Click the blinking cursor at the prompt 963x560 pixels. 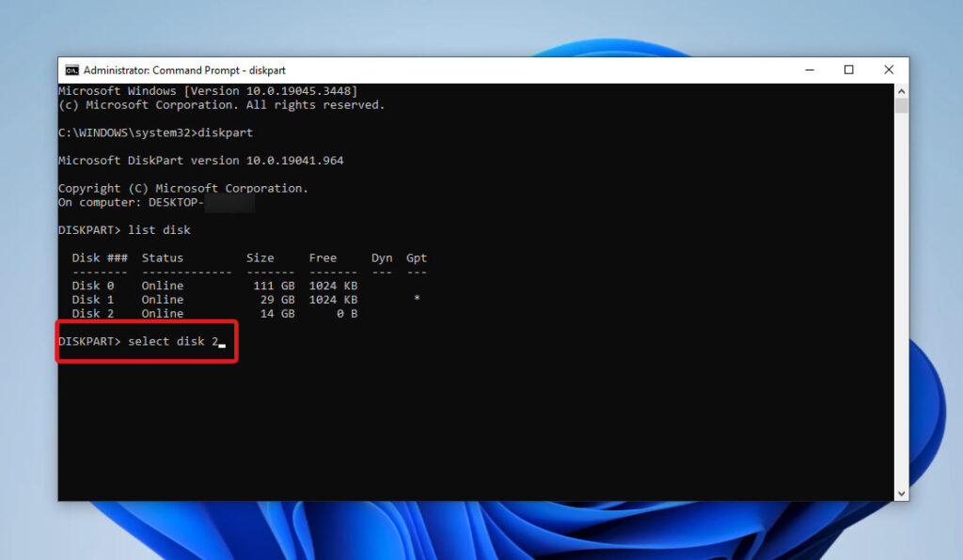(x=223, y=343)
